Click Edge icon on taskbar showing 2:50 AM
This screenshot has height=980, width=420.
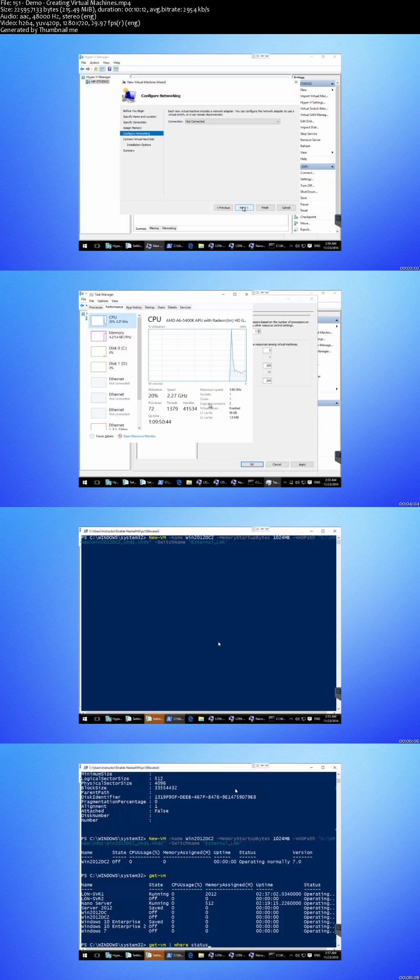(x=191, y=246)
